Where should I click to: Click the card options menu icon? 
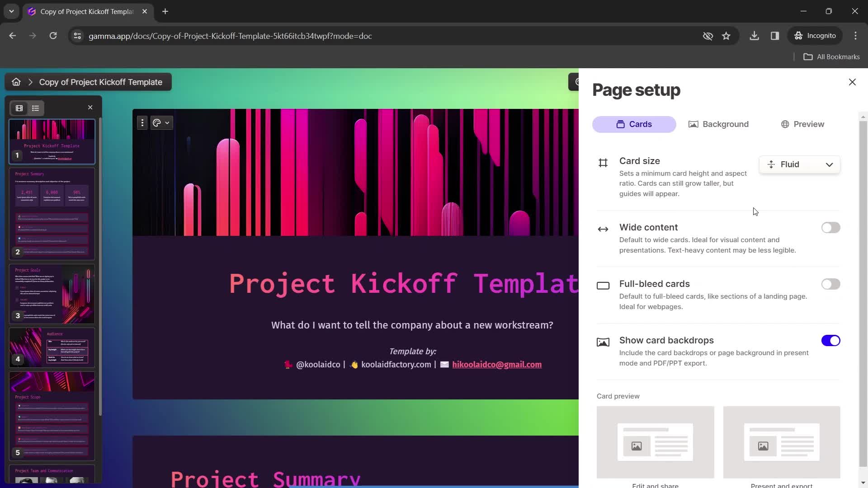[x=142, y=123]
